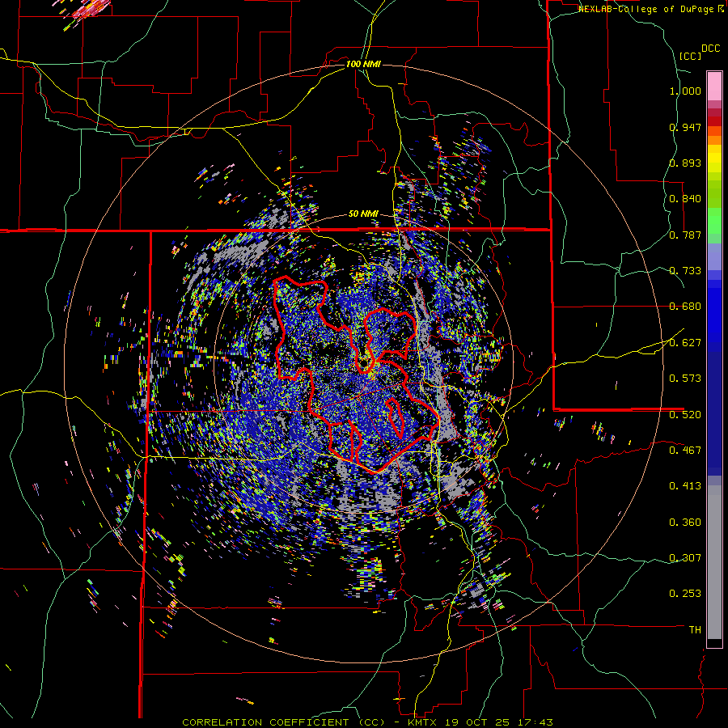Click the TH threshold label

pos(695,629)
